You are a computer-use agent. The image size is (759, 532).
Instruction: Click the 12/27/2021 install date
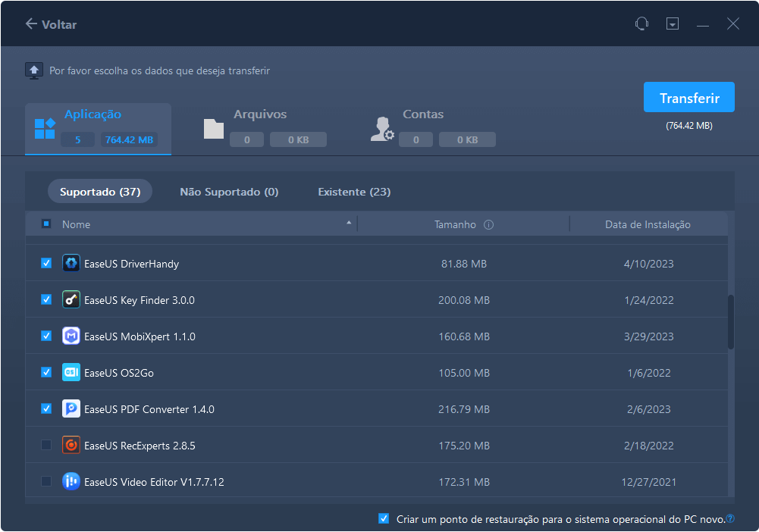pos(648,482)
